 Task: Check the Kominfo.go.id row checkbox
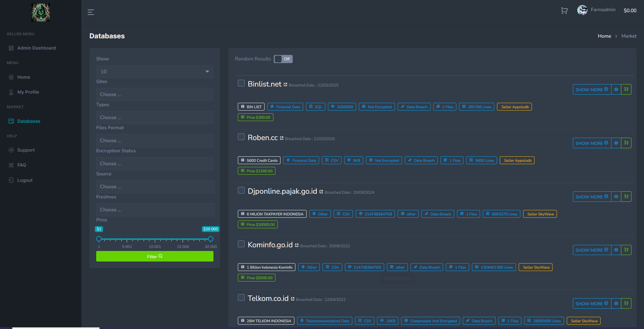pos(241,244)
